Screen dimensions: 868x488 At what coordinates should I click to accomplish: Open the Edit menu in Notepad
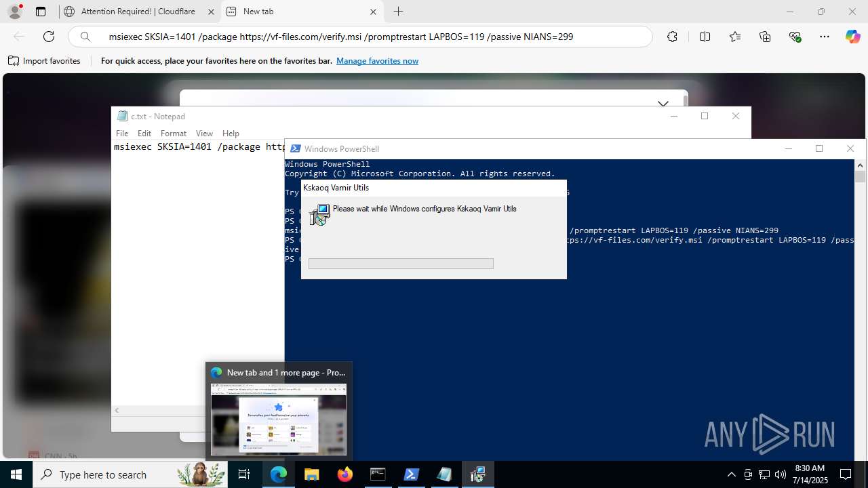pyautogui.click(x=144, y=134)
